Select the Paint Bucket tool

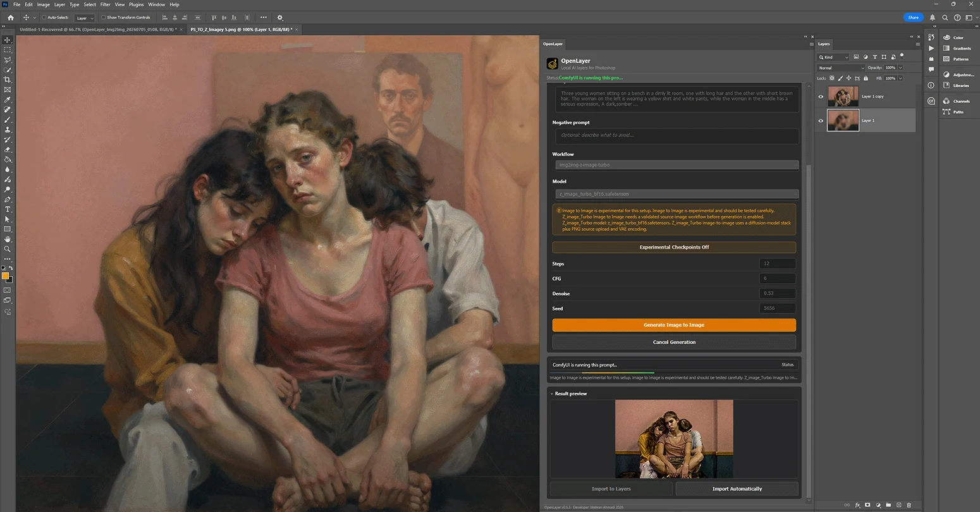coord(8,159)
